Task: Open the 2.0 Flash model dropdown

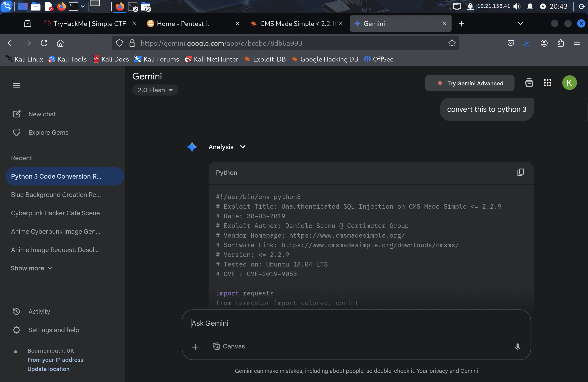Action: [x=155, y=90]
